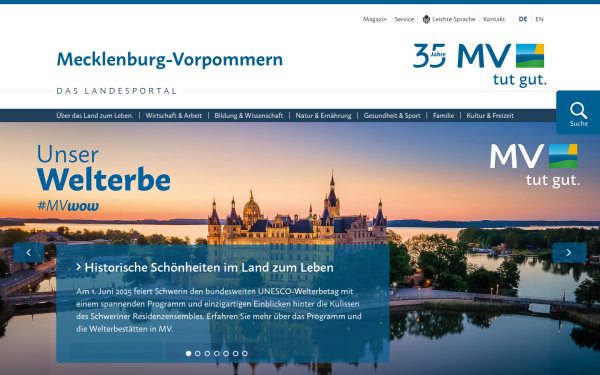The height and width of the screenshot is (375, 600).
Task: Select the sixth carousel dot
Action: (x=235, y=354)
